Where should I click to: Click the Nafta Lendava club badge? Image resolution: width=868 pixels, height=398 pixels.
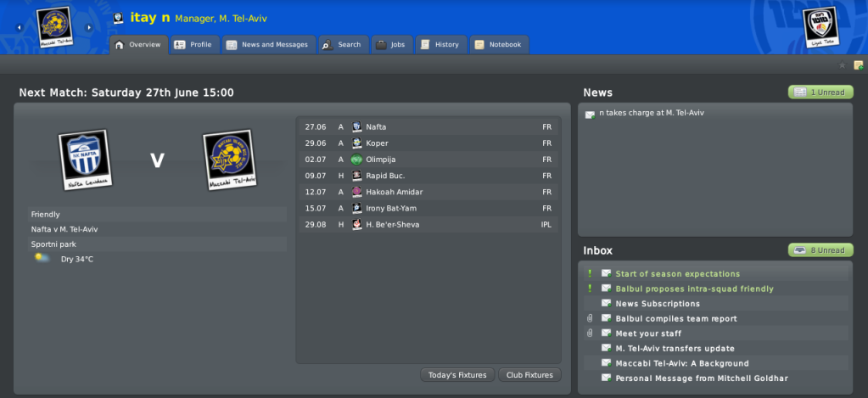(85, 160)
